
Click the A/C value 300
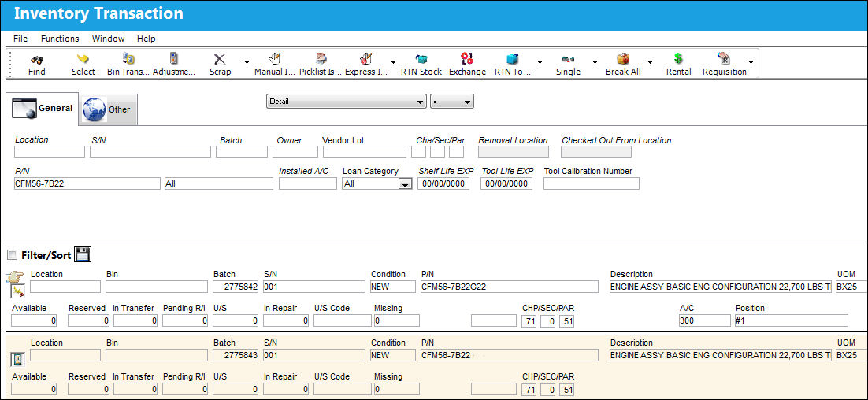[705, 320]
